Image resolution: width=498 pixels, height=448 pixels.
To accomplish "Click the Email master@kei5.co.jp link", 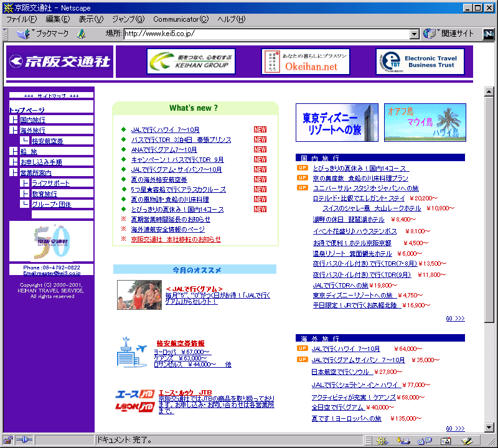I will (52, 273).
